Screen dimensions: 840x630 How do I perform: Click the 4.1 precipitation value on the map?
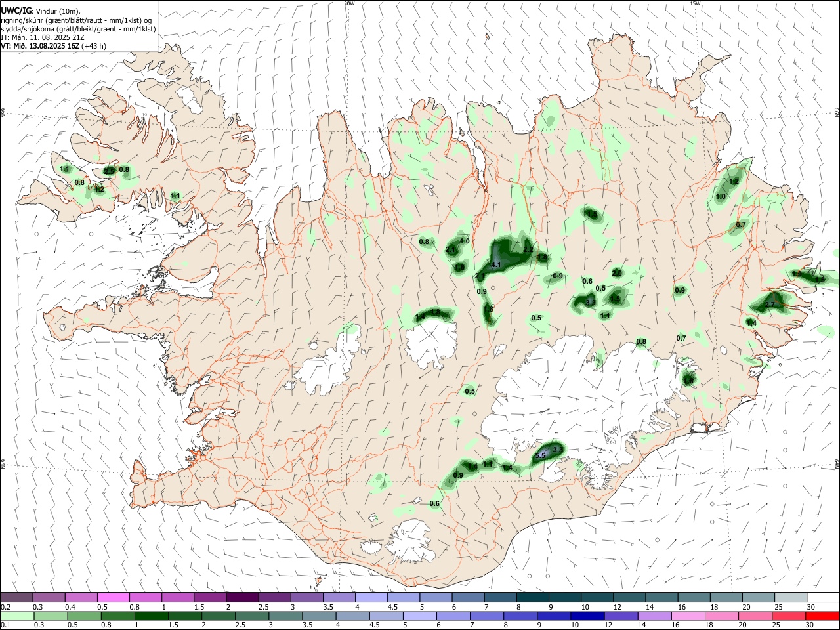point(496,265)
